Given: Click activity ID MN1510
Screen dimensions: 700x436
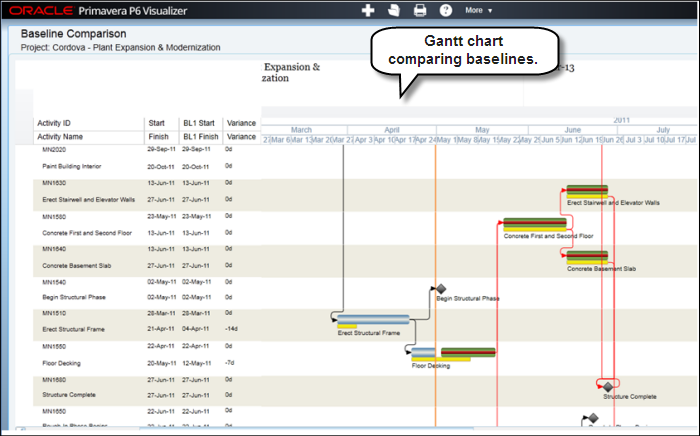Looking at the screenshot, I should (54, 313).
